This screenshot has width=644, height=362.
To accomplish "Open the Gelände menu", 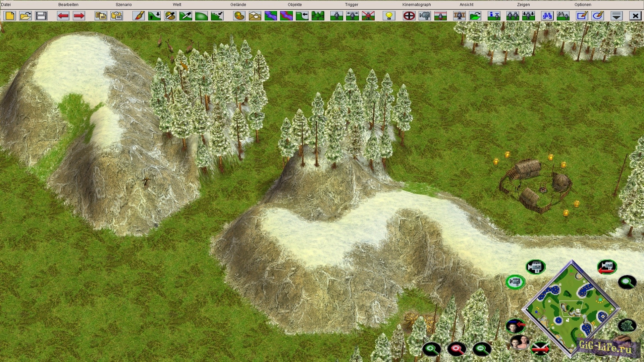I will 238,5.
